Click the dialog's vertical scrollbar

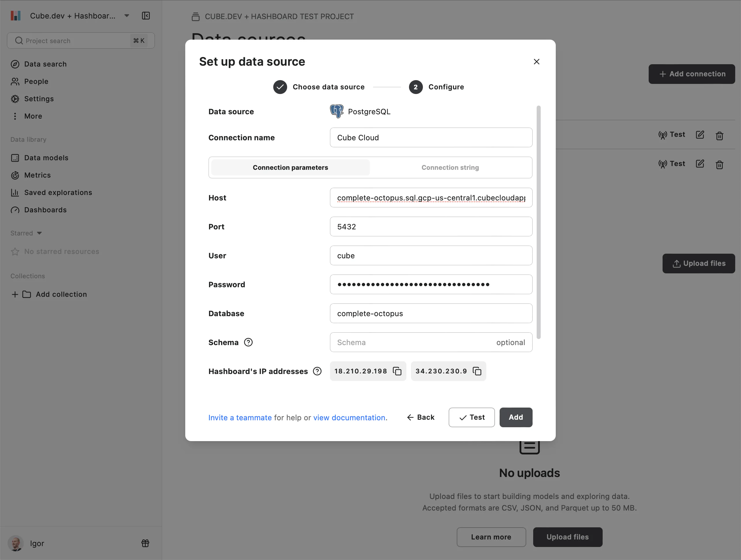pos(538,222)
